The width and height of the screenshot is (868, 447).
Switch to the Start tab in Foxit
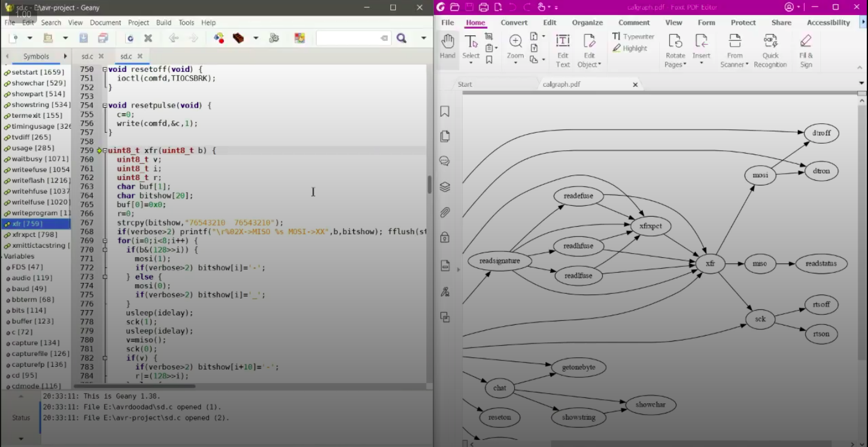click(465, 84)
